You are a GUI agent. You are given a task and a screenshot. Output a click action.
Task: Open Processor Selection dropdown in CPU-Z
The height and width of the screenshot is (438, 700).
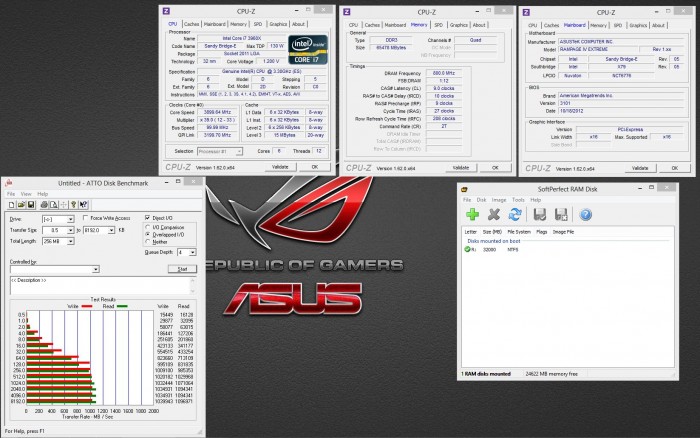(239, 151)
